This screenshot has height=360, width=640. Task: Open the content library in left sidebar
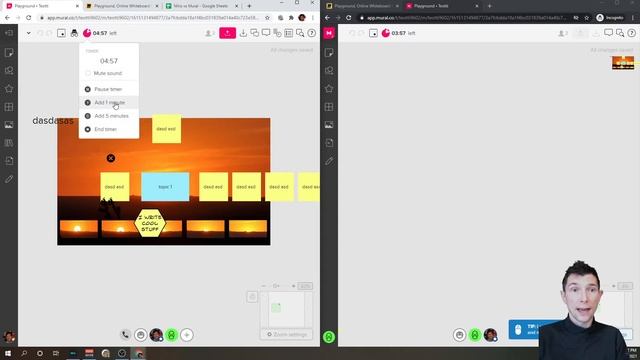click(9, 143)
